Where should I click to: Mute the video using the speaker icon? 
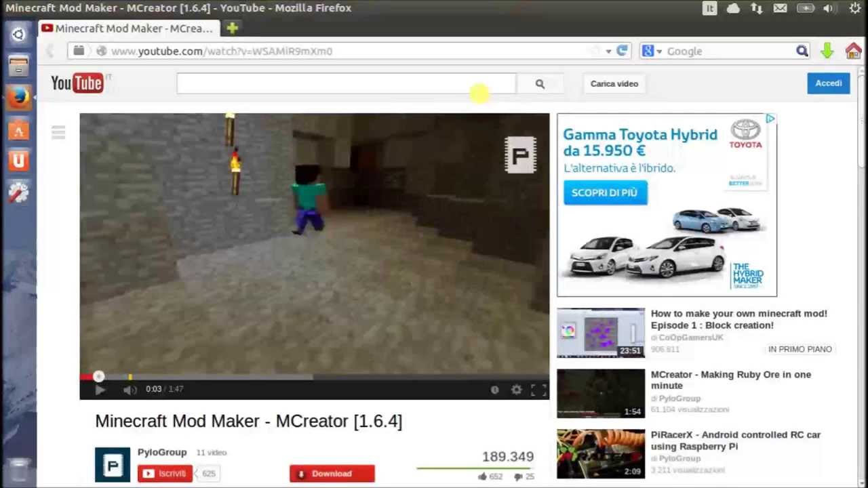130,389
